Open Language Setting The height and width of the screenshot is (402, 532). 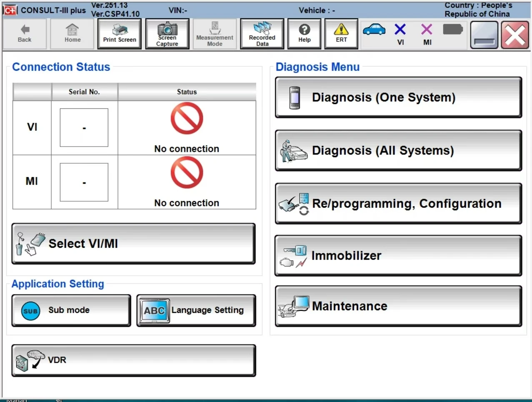pos(196,310)
